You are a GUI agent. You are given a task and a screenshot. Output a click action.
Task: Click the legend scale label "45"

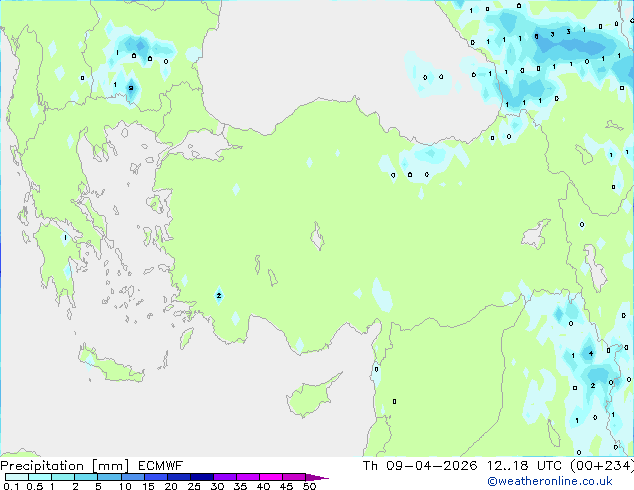286,486
